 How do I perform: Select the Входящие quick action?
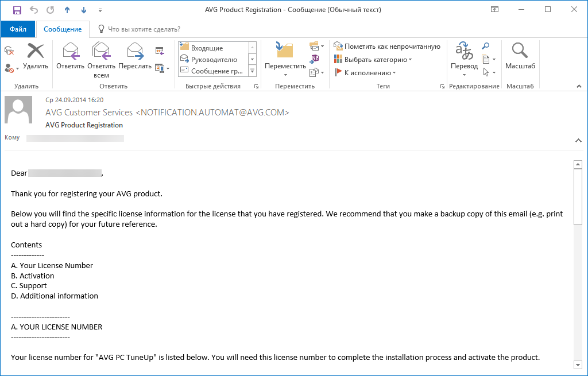pos(207,48)
